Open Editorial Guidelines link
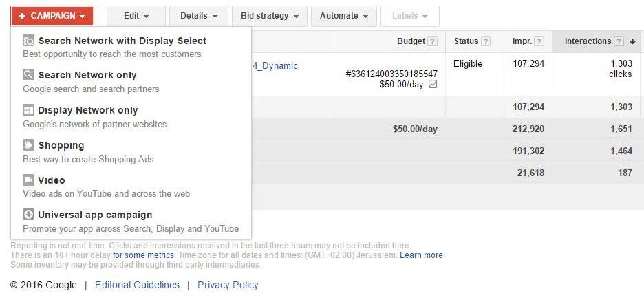The width and height of the screenshot is (644, 302). pyautogui.click(x=137, y=285)
